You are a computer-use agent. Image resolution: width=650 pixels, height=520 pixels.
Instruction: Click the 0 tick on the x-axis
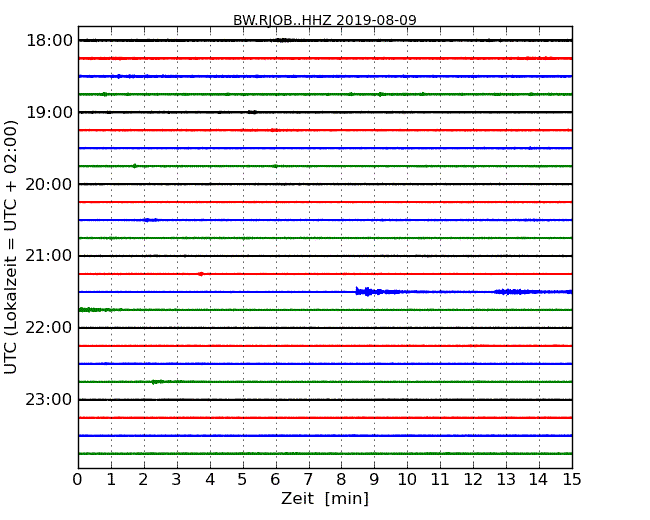point(78,480)
